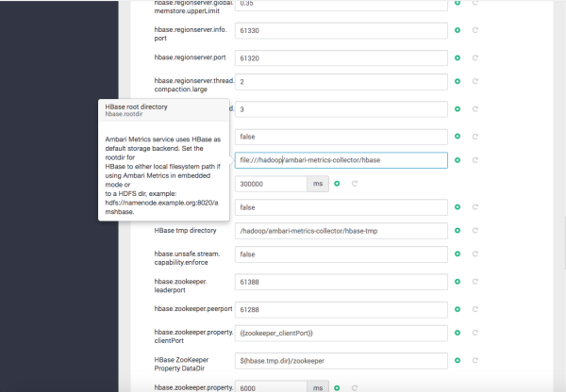
Task: Click the green plus icon beside hbase.zookeeper.leaderport
Action: [458, 282]
